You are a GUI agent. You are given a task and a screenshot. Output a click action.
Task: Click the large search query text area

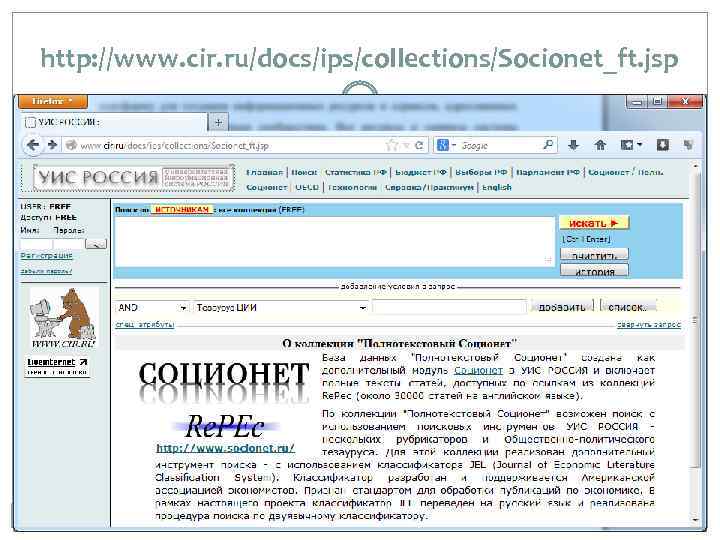[x=334, y=242]
